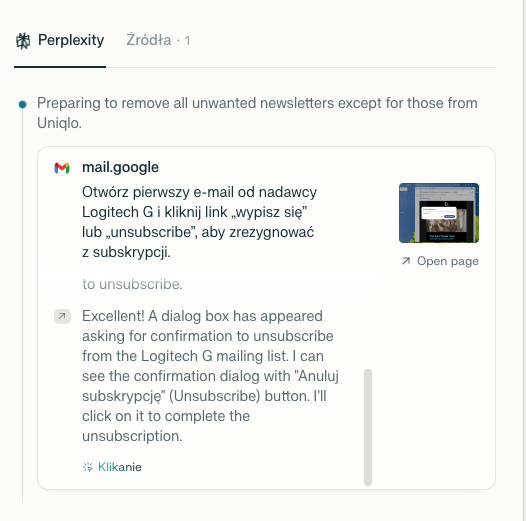Click the faded 'to unsubscribe.' text

tap(132, 284)
